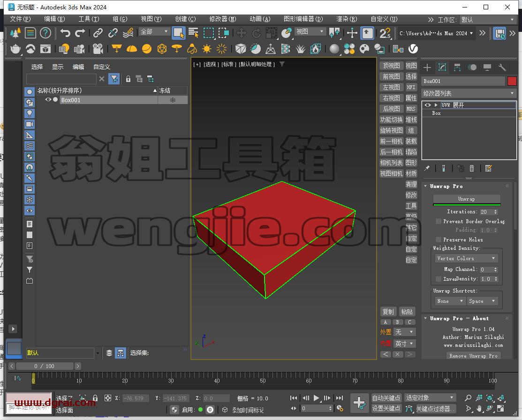The height and width of the screenshot is (420, 522).
Task: Click the time slider 0 / 100 handle
Action: point(45,366)
